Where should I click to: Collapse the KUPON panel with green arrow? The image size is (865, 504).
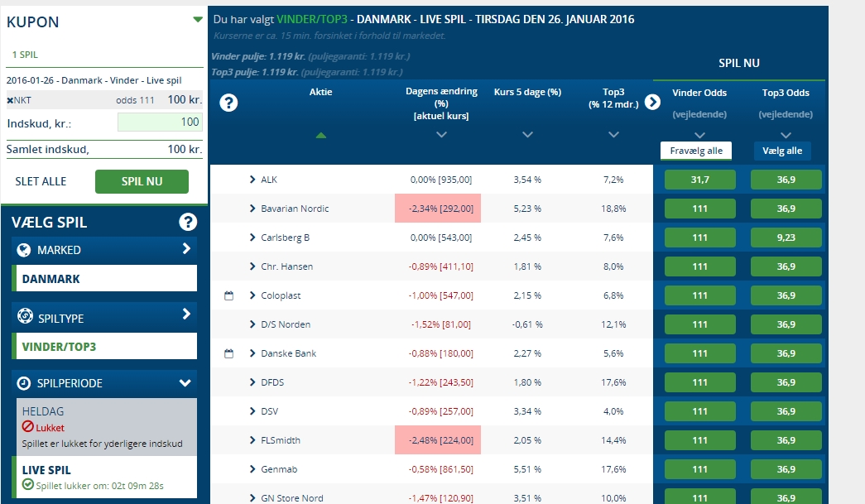(x=198, y=20)
